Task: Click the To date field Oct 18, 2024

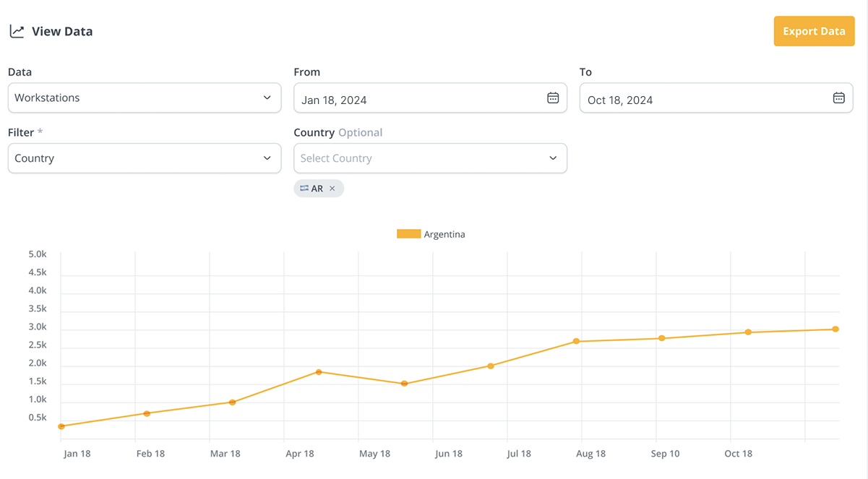Action: point(705,100)
